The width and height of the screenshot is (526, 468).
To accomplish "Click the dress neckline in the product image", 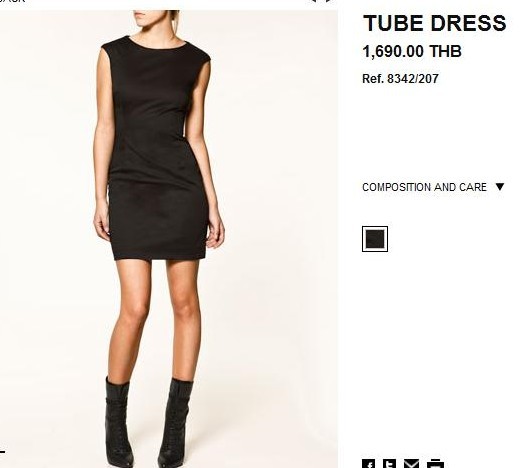I will click(x=157, y=44).
